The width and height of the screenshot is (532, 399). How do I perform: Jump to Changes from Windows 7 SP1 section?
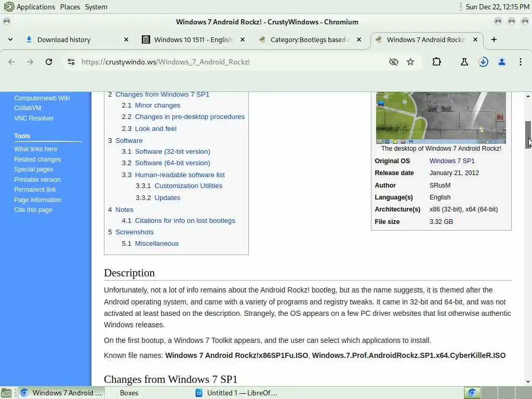point(162,95)
